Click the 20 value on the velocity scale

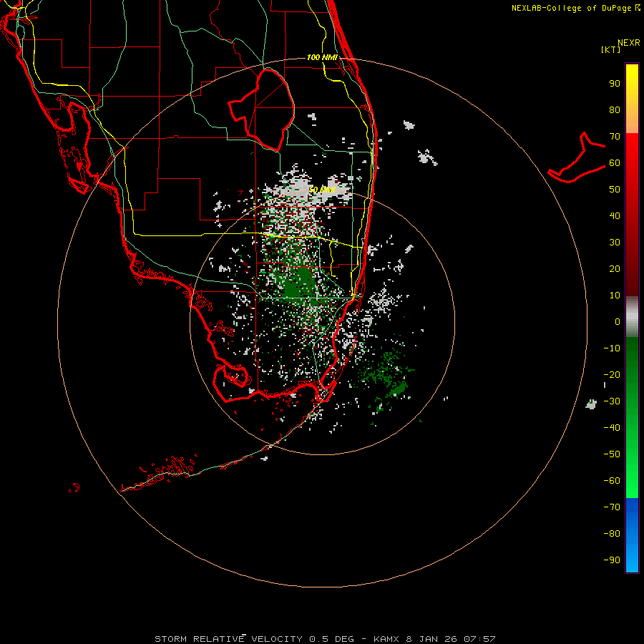pyautogui.click(x=615, y=269)
